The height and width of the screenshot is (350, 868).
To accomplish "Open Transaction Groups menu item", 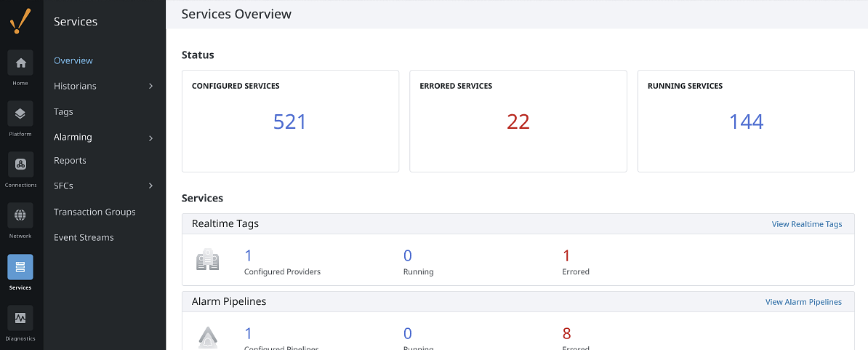I will [95, 212].
